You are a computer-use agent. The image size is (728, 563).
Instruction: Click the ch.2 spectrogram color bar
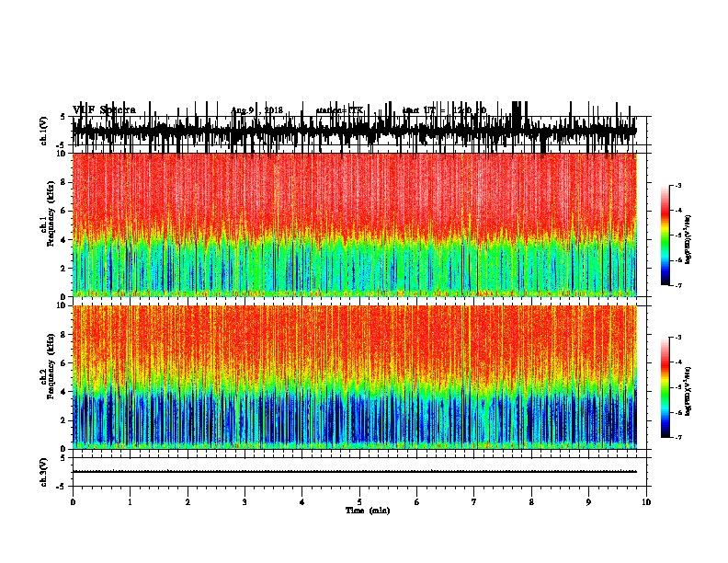point(665,387)
